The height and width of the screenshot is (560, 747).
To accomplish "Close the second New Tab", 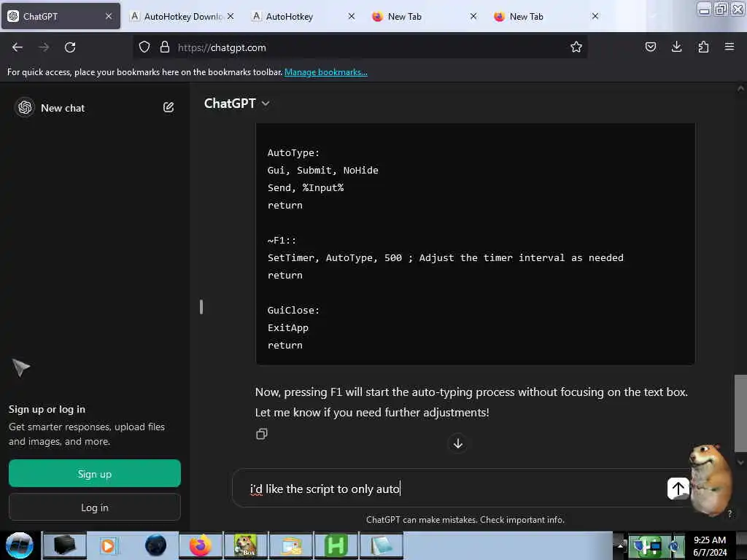I will tap(595, 16).
